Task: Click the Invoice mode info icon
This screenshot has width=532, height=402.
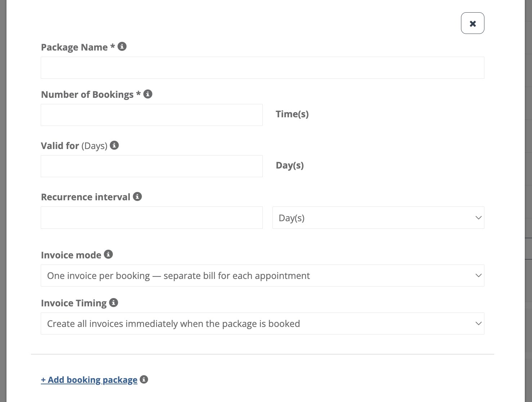Action: (x=108, y=254)
